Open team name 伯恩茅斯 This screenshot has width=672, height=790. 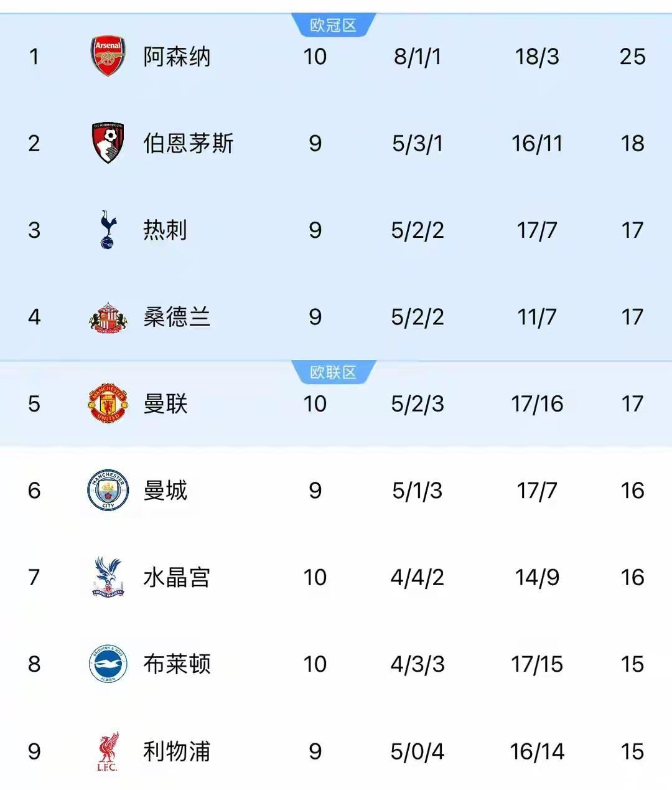click(x=188, y=143)
